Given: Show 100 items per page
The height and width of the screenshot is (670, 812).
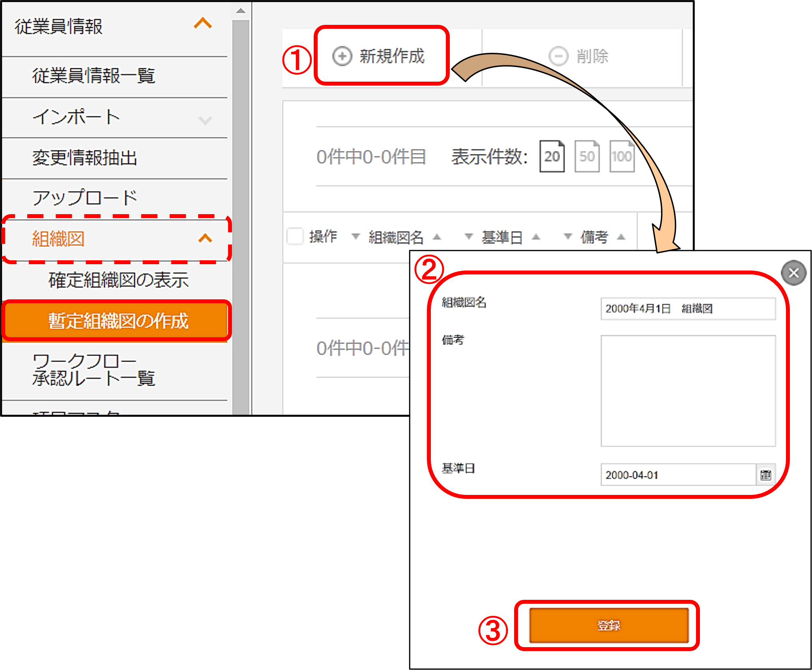Looking at the screenshot, I should click(622, 157).
